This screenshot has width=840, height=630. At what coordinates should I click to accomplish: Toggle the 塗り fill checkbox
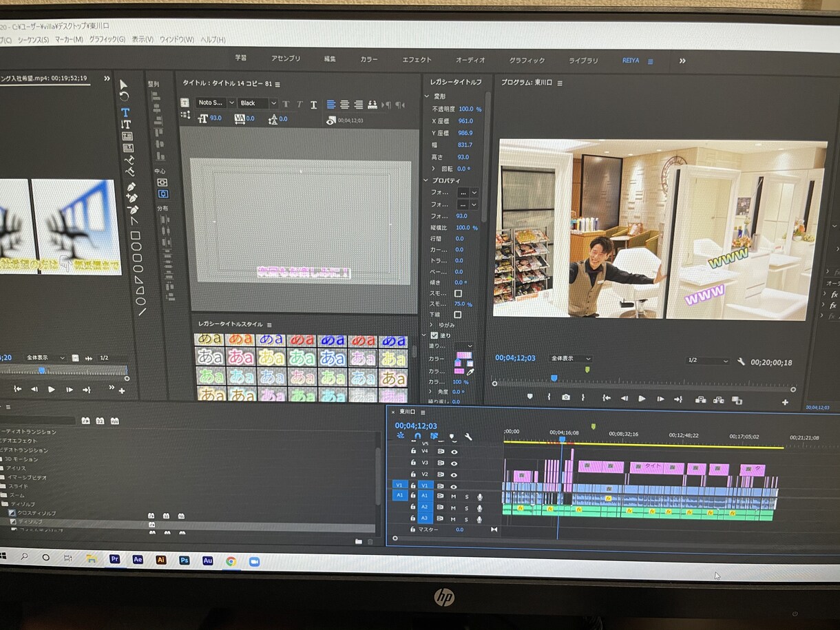click(x=434, y=335)
